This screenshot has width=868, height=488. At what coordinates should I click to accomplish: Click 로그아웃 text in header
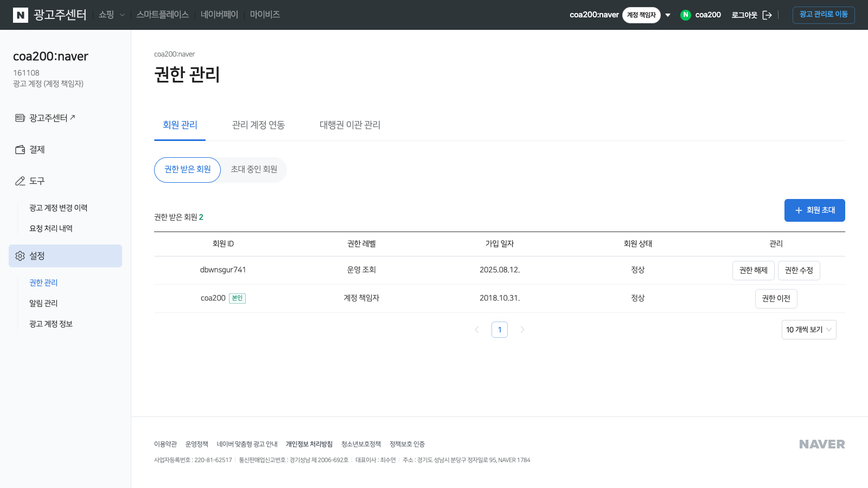pos(744,15)
